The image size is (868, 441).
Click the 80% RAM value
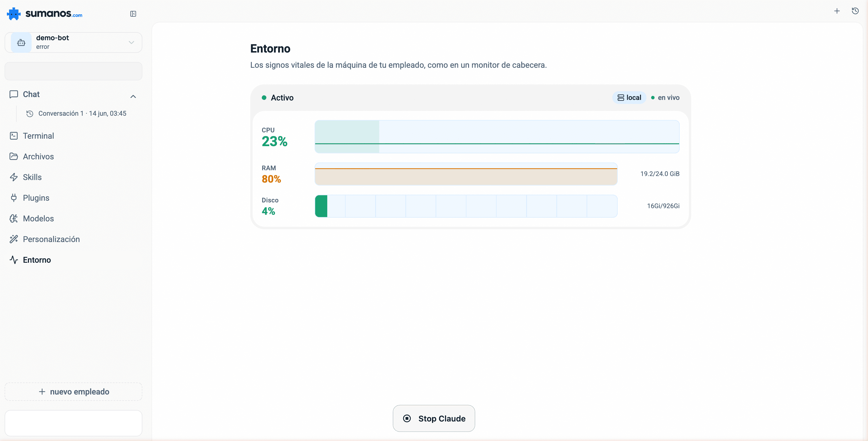pyautogui.click(x=271, y=179)
